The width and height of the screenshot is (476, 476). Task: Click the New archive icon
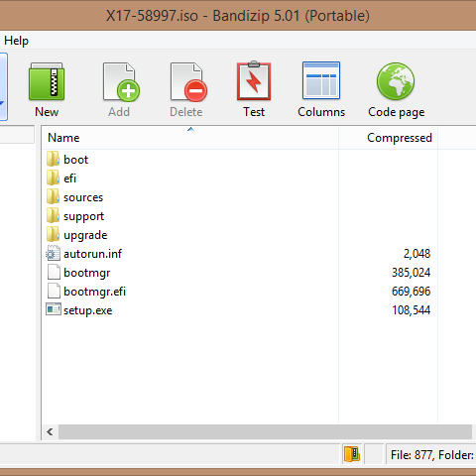(47, 81)
